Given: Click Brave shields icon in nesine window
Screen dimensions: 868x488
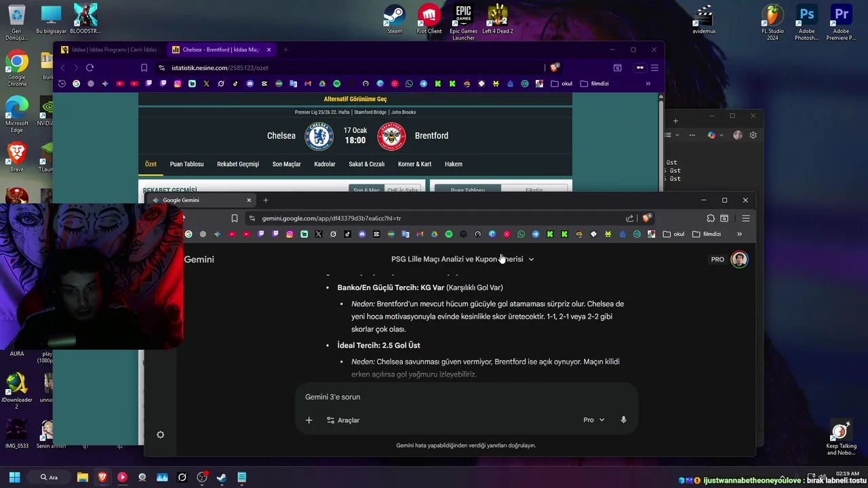Looking at the screenshot, I should point(555,68).
